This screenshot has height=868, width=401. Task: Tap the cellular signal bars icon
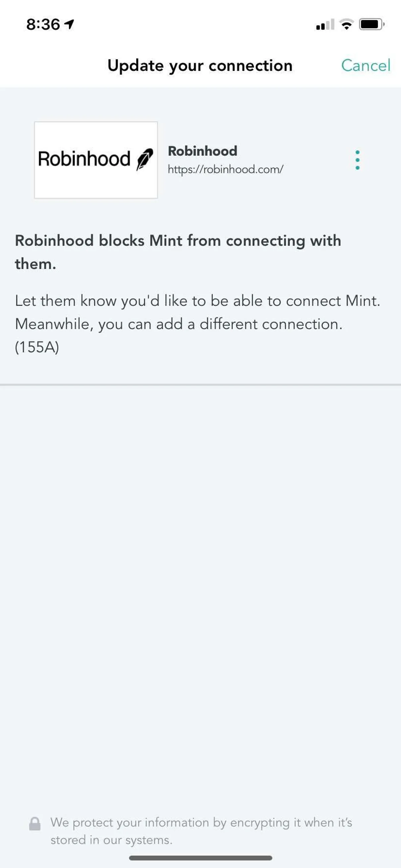(x=325, y=25)
